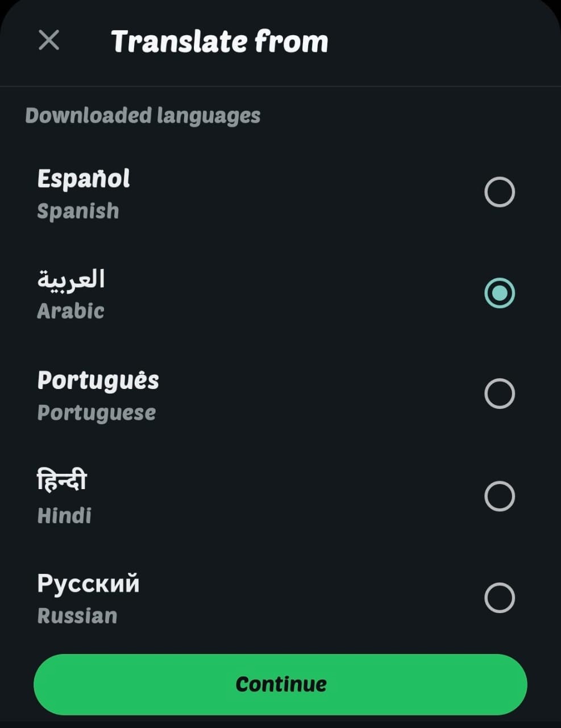Tap the Português language name
The image size is (561, 728).
[98, 381]
